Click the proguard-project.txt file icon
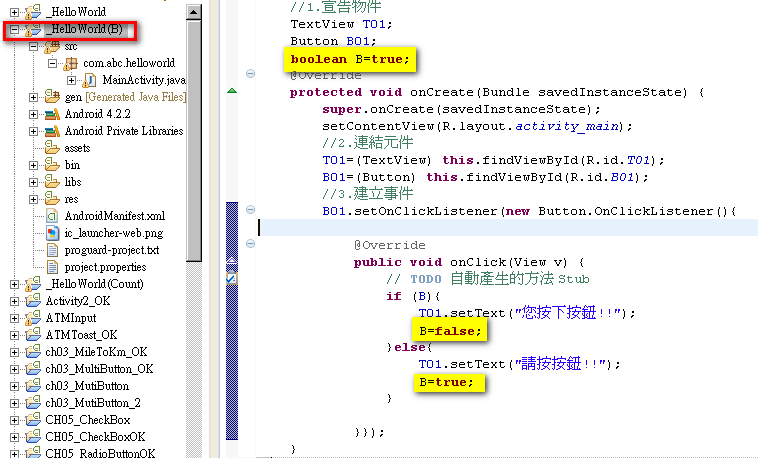This screenshot has height=458, width=758. (x=52, y=250)
